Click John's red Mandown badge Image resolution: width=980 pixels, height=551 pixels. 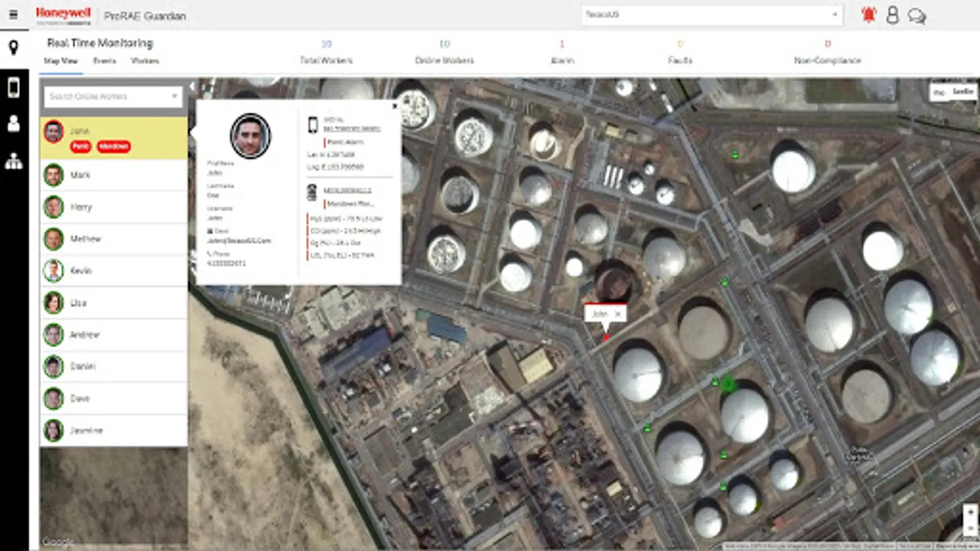tap(113, 146)
